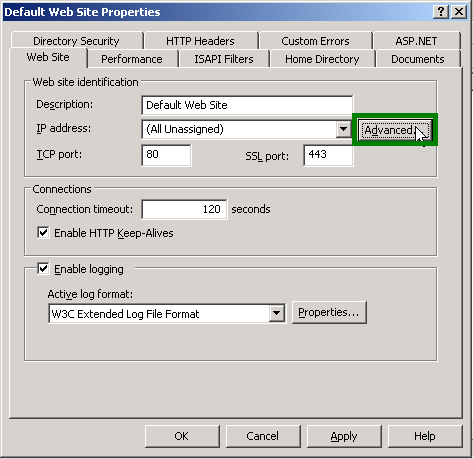Click into the Description text field
This screenshot has width=473, height=459.
point(247,105)
